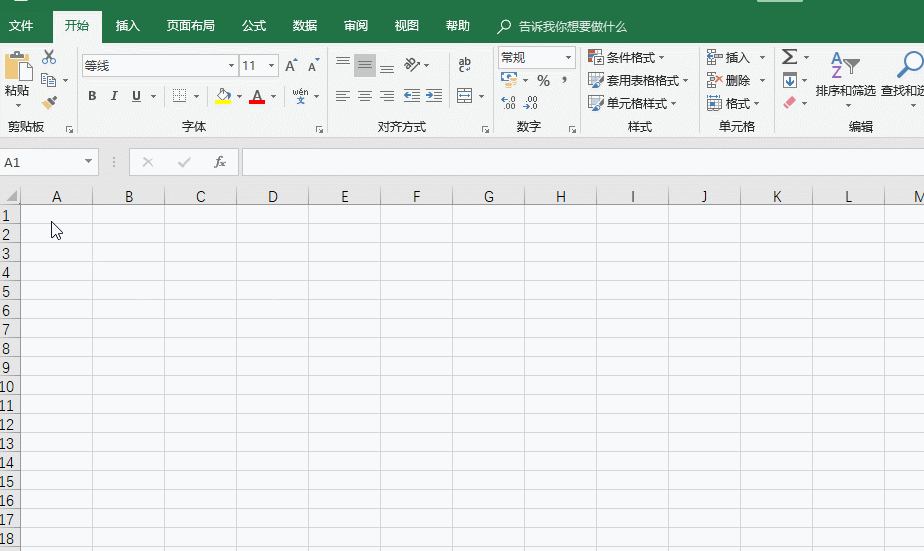Select column D header
The width and height of the screenshot is (924, 551).
pyautogui.click(x=273, y=196)
